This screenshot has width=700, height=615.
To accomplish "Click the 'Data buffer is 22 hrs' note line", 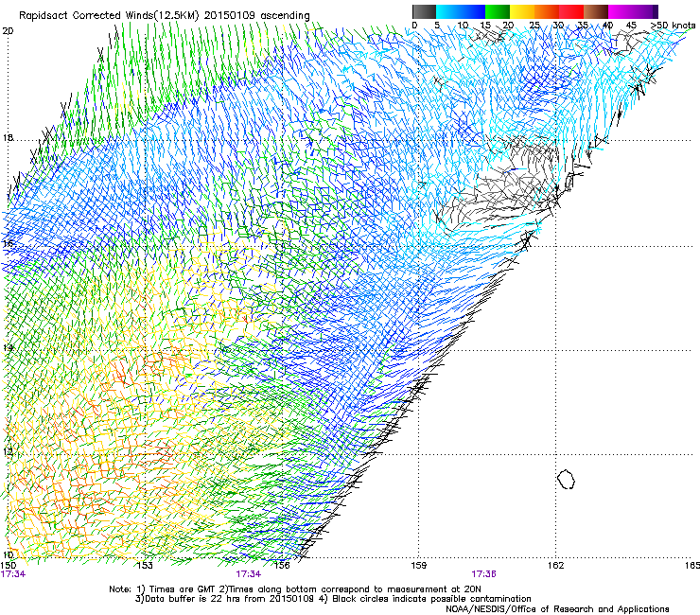I will pos(333,599).
